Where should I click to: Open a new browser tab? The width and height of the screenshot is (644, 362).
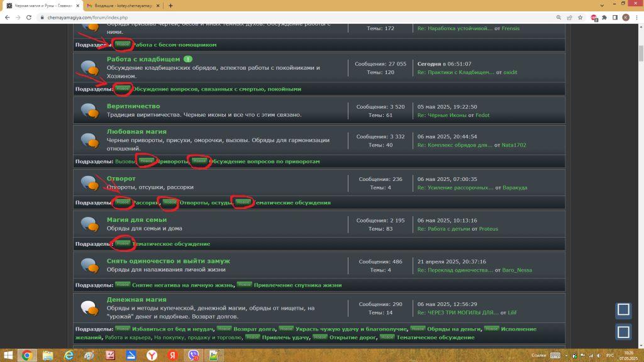[x=170, y=6]
